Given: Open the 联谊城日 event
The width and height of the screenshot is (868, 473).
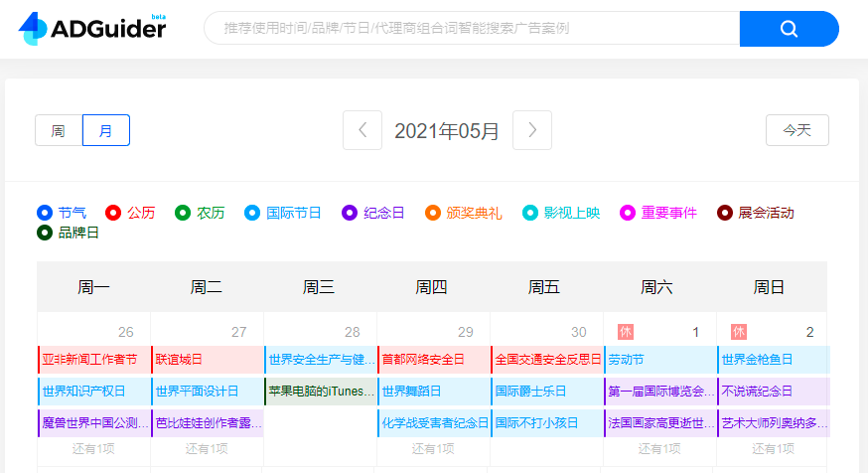Looking at the screenshot, I should (208, 360).
